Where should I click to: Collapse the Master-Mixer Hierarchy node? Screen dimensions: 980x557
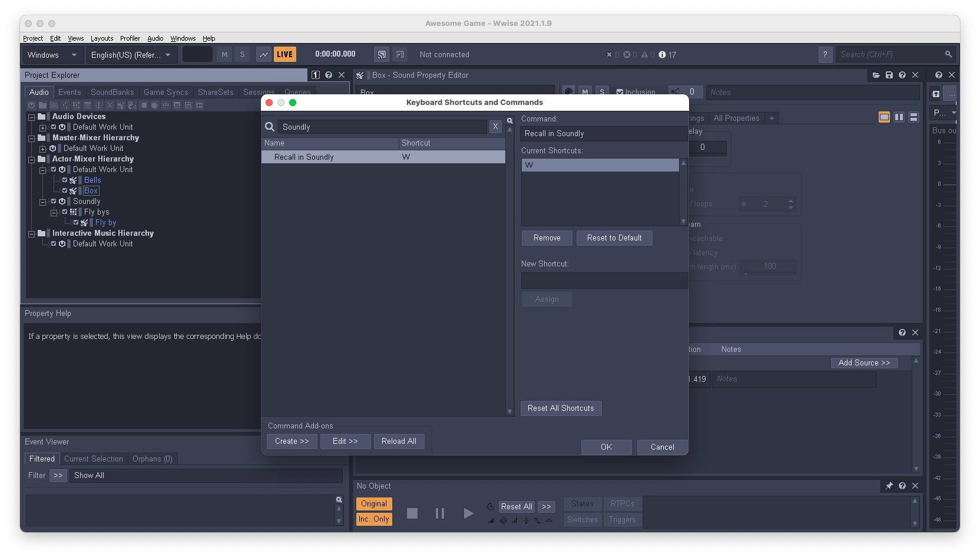pos(32,138)
